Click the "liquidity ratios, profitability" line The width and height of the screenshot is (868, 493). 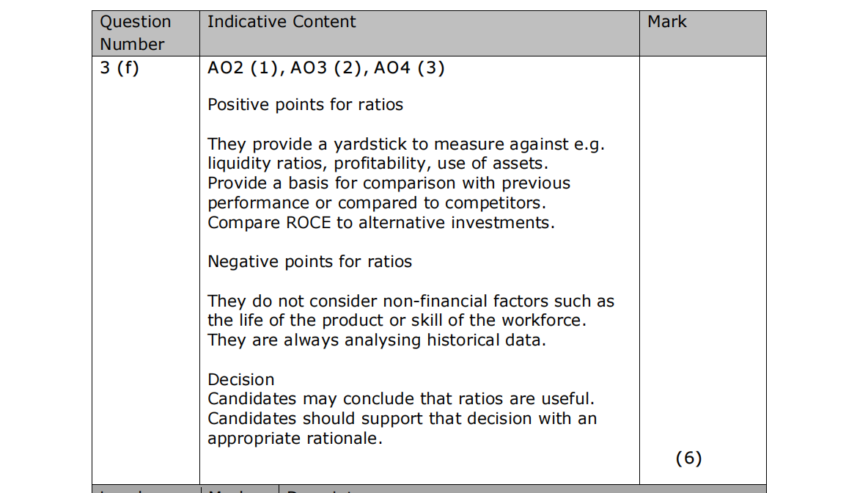tap(378, 163)
